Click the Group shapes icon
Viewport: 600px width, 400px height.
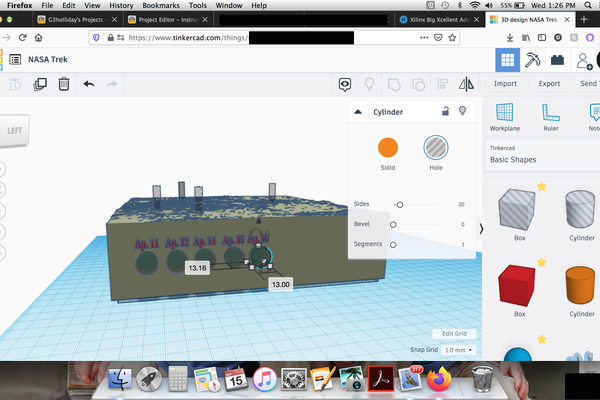pyautogui.click(x=394, y=84)
